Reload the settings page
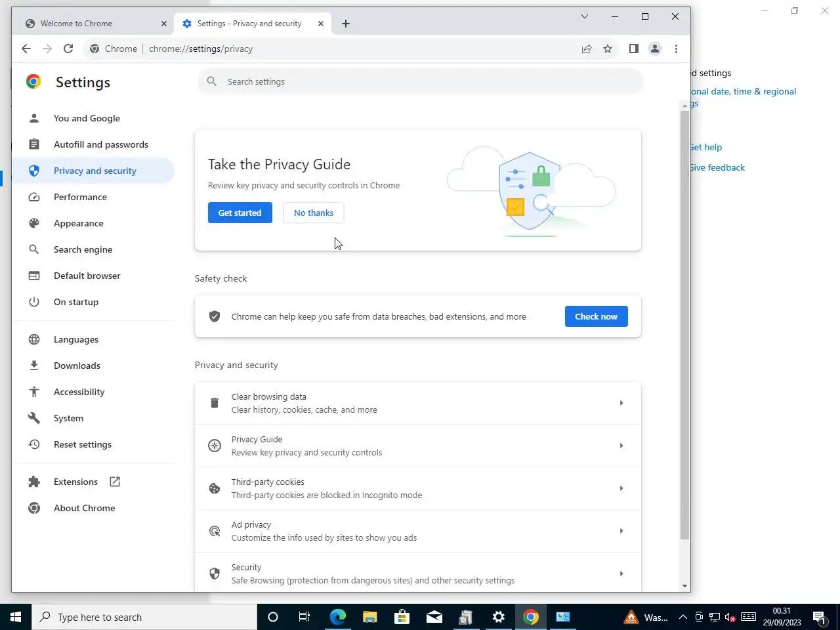Viewport: 840px width, 630px height. 68,49
